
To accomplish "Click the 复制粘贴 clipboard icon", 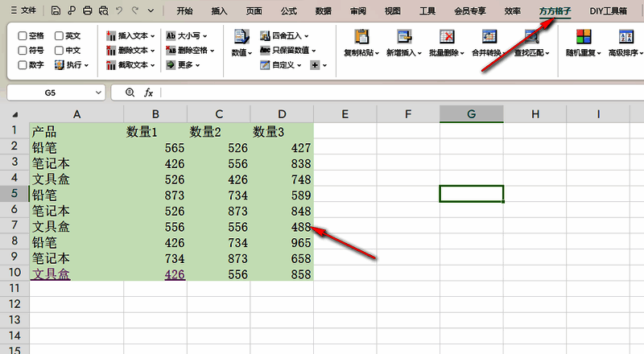I will (361, 36).
